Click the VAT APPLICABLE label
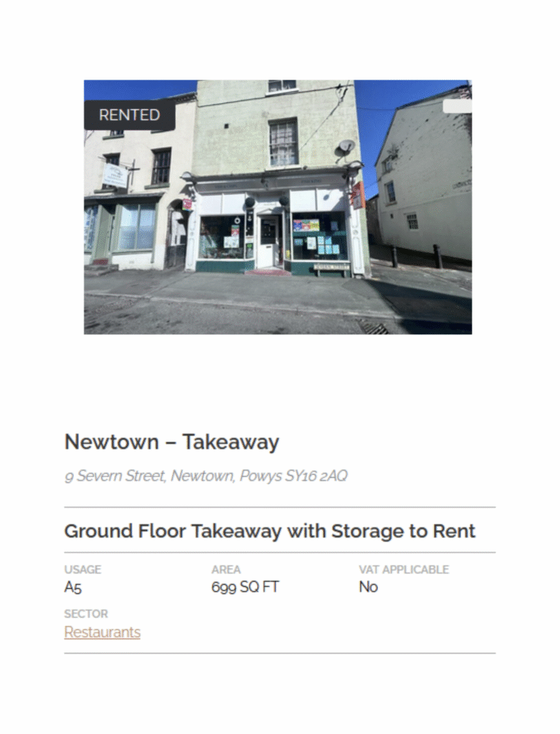The image size is (560, 734). 404,570
